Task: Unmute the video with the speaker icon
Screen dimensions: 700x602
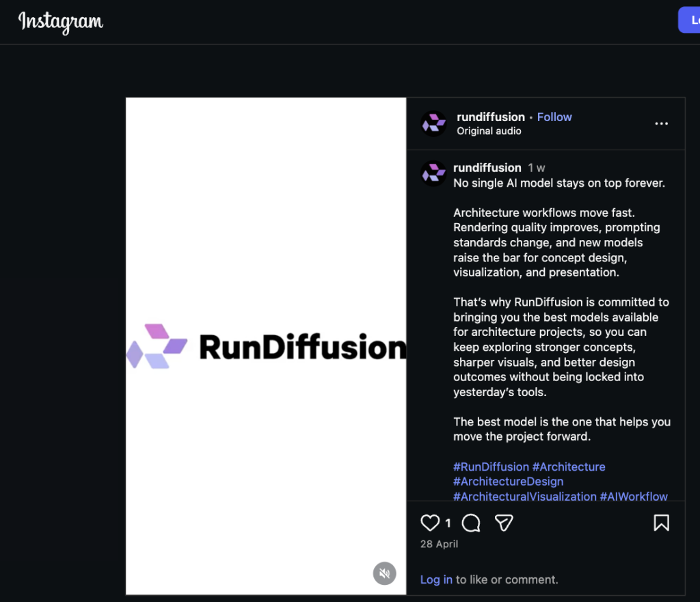Action: point(384,573)
